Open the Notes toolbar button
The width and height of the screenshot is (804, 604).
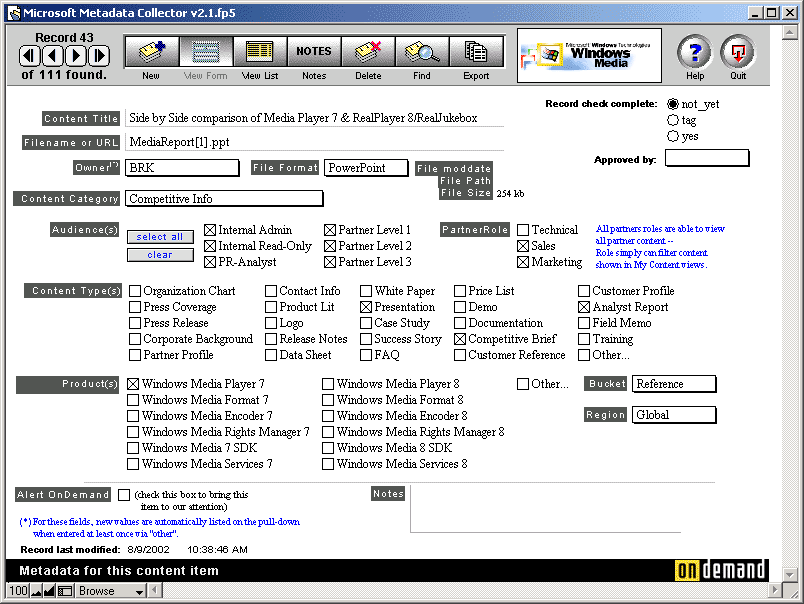point(314,51)
